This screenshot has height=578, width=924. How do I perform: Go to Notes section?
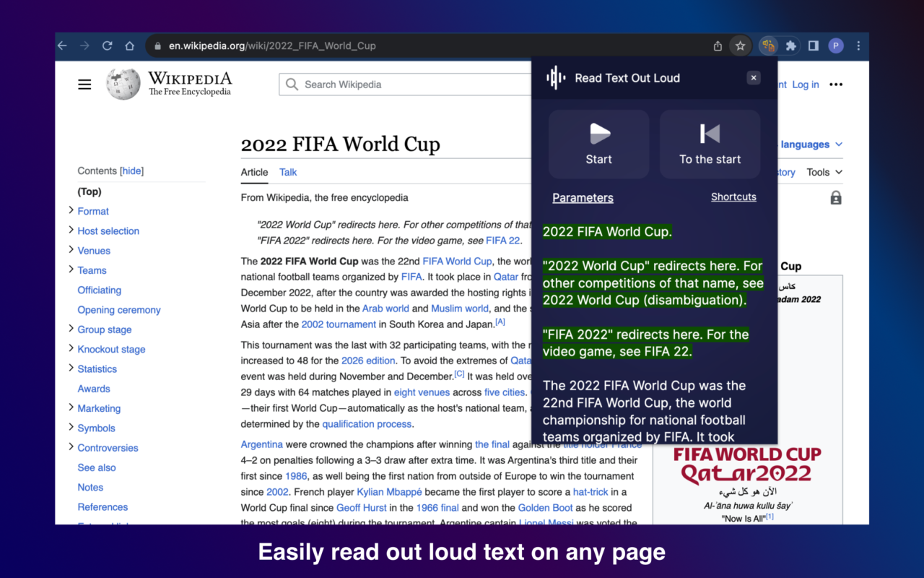tap(90, 487)
